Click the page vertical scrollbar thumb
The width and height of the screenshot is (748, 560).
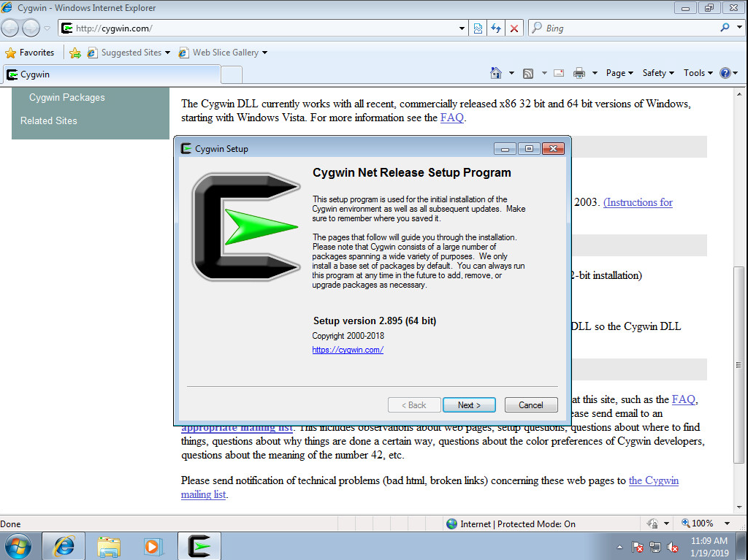739,365
